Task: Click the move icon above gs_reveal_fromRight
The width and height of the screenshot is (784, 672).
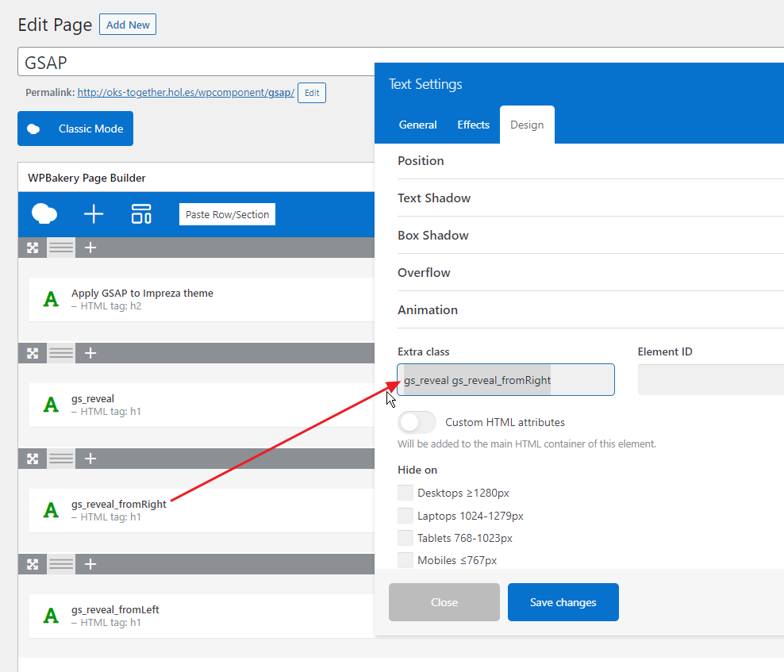Action: click(33, 459)
